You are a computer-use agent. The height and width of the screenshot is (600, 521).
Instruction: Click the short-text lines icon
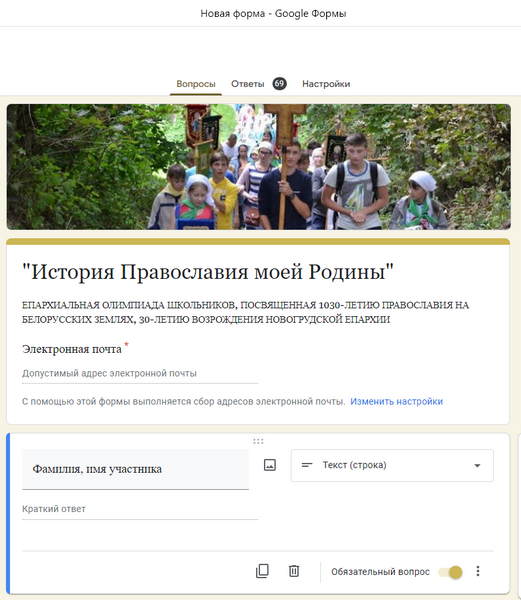tap(307, 465)
